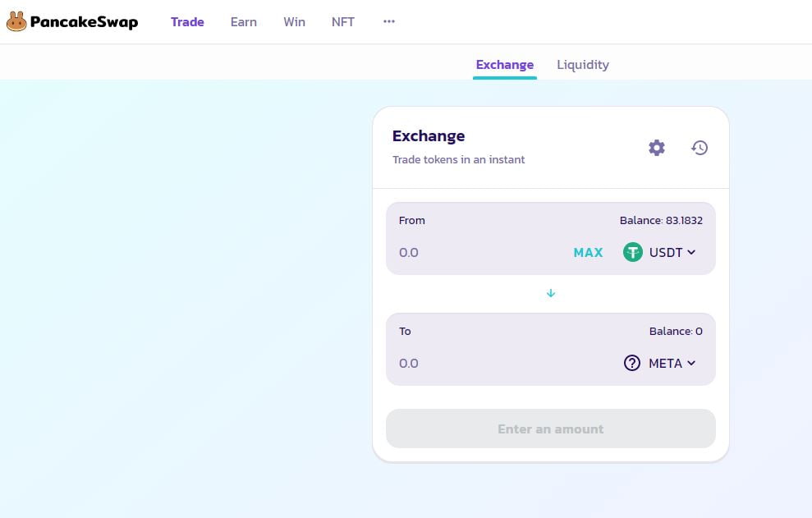Click the green USDT token icon
812x518 pixels.
tap(632, 252)
